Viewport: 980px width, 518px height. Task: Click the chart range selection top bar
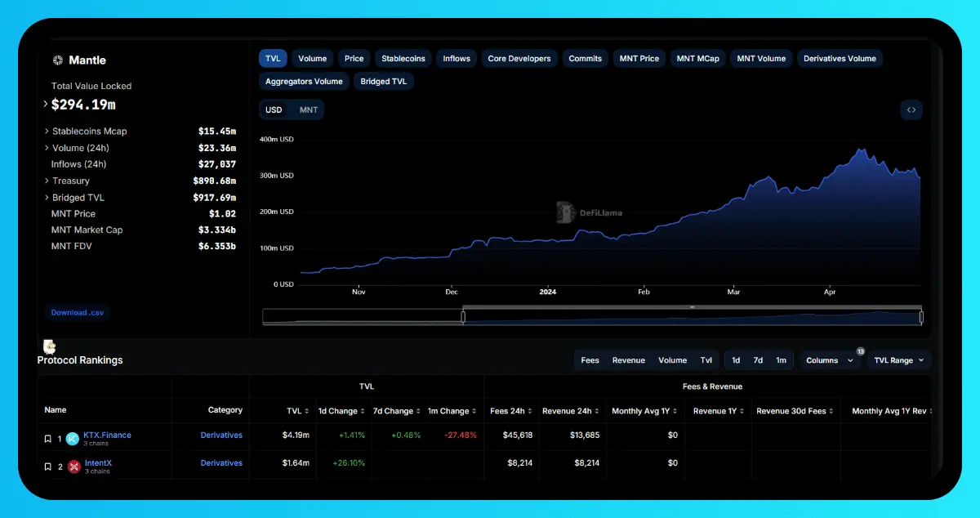pyautogui.click(x=693, y=307)
